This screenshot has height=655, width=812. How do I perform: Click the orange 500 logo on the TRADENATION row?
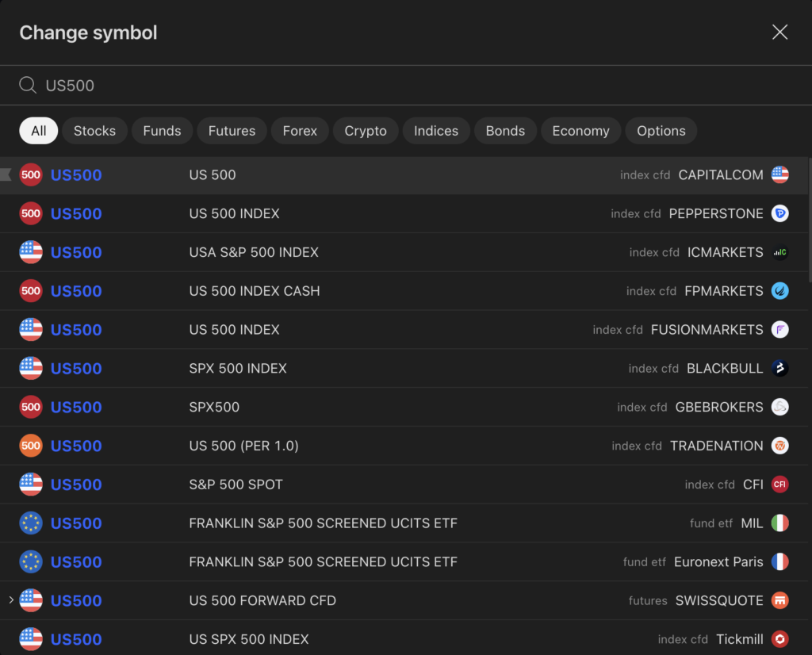click(31, 446)
